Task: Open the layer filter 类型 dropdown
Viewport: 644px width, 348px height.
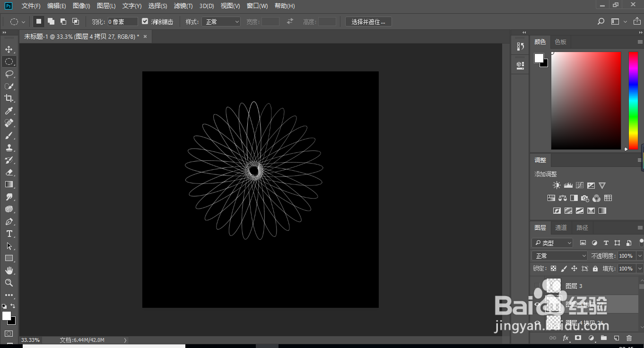Action: [552, 243]
